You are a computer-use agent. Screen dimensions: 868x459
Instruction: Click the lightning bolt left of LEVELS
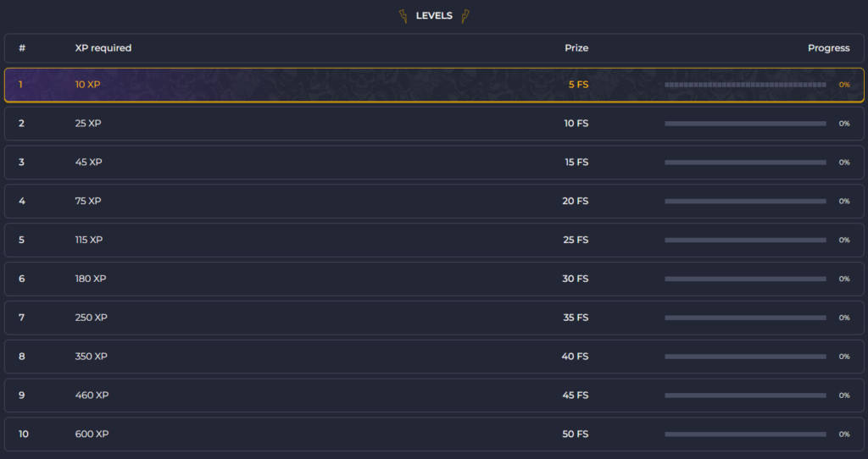point(403,16)
